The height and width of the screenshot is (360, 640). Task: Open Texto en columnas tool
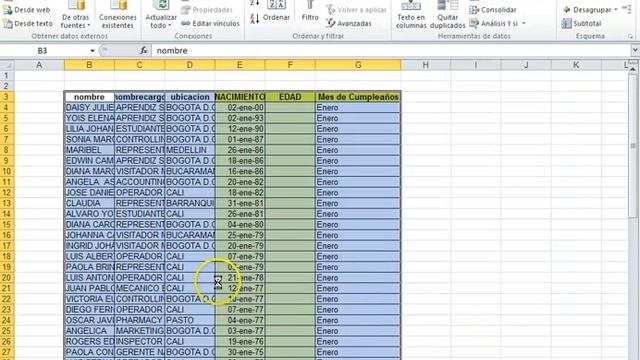(411, 15)
